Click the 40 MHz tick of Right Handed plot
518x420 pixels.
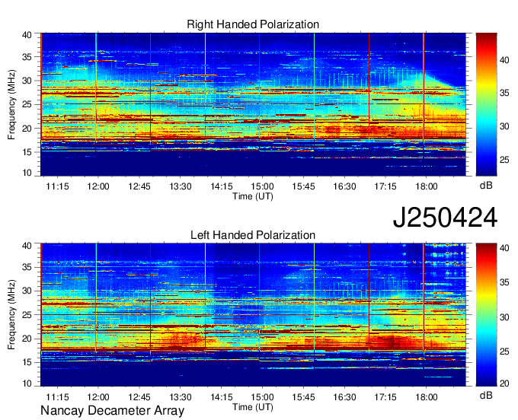coord(27,35)
